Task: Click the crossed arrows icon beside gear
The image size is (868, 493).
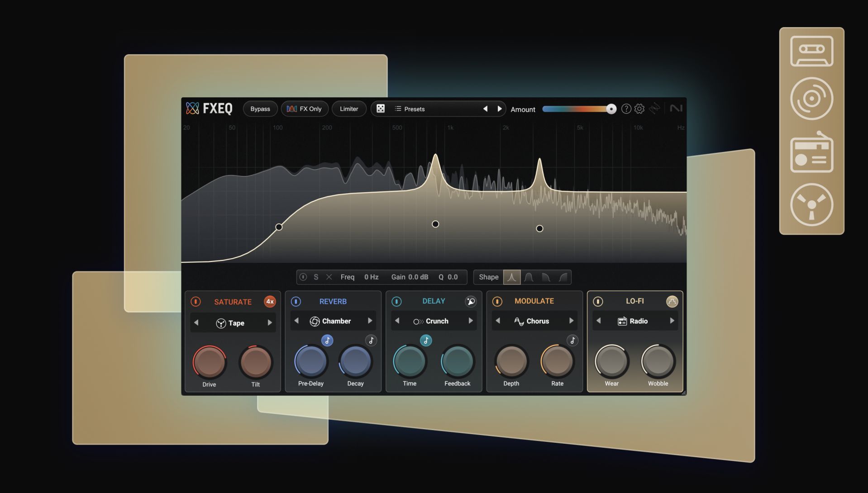Action: [654, 109]
